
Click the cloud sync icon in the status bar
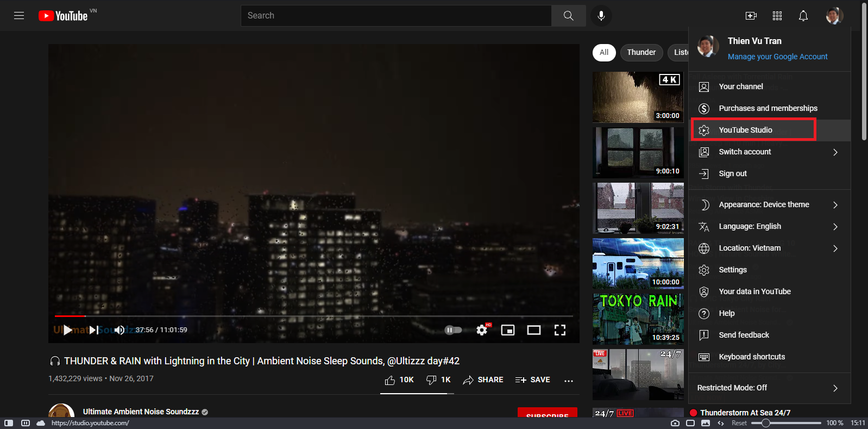[41, 423]
